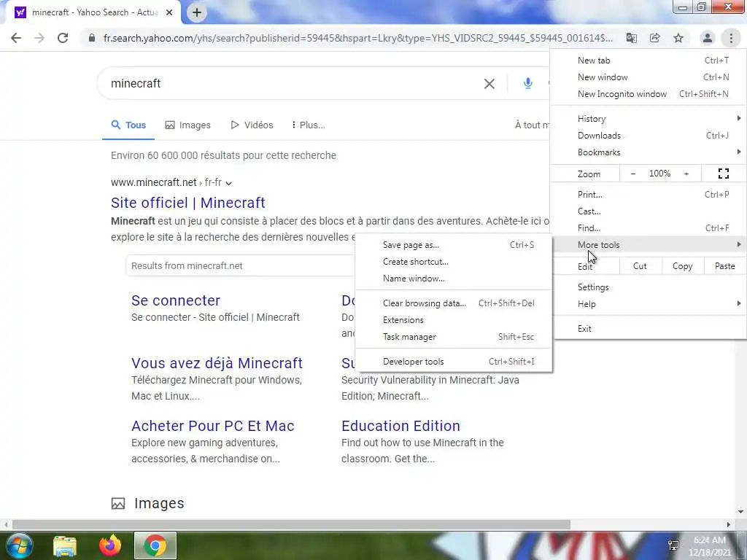The height and width of the screenshot is (560, 747).
Task: Open a New Incognito window
Action: pyautogui.click(x=649, y=94)
